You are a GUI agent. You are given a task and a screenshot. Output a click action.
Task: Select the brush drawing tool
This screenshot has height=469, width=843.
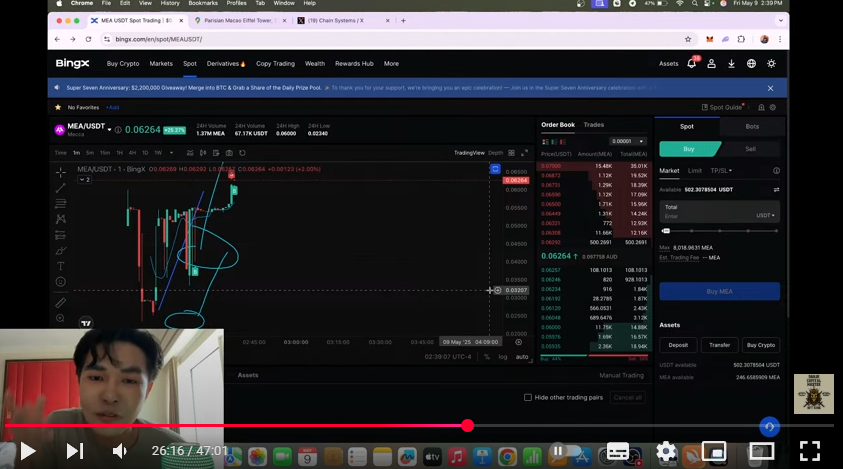(61, 251)
